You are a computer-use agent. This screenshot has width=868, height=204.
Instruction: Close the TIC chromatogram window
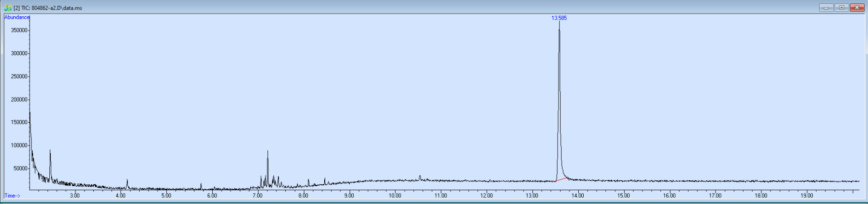(x=858, y=7)
